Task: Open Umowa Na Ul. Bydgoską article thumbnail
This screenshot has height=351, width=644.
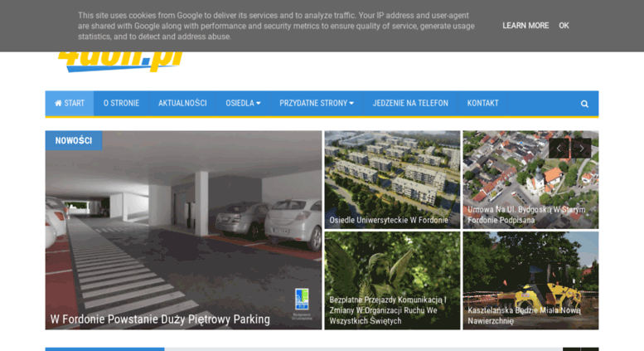Action: [x=530, y=179]
